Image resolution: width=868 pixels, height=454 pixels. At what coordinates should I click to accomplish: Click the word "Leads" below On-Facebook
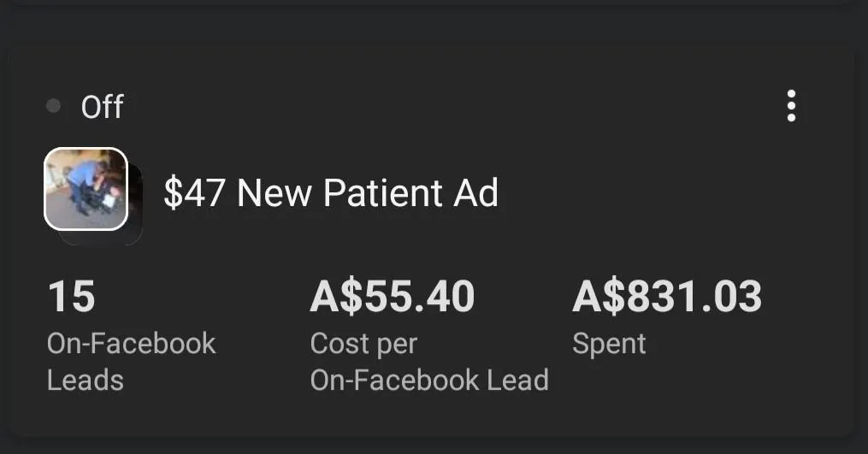[x=86, y=380]
